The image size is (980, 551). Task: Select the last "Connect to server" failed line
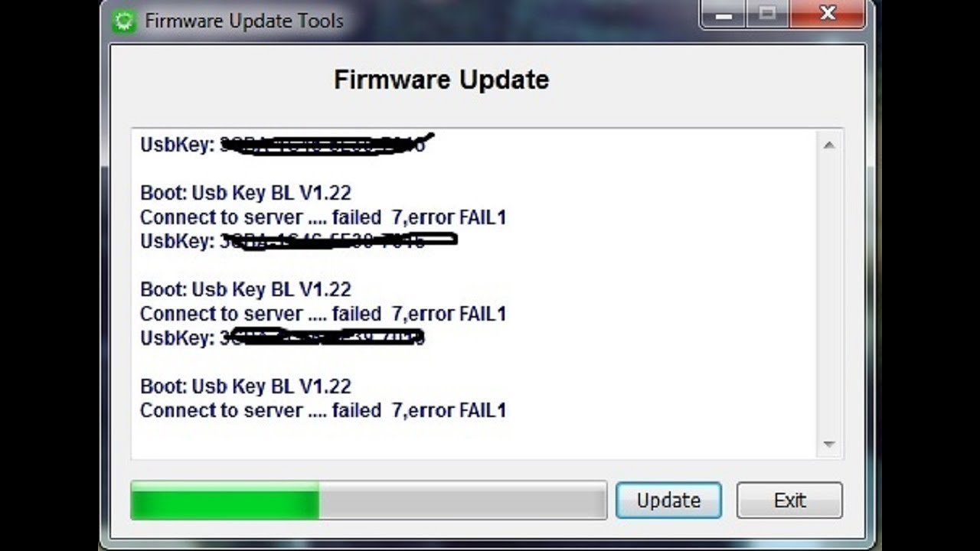[322, 410]
